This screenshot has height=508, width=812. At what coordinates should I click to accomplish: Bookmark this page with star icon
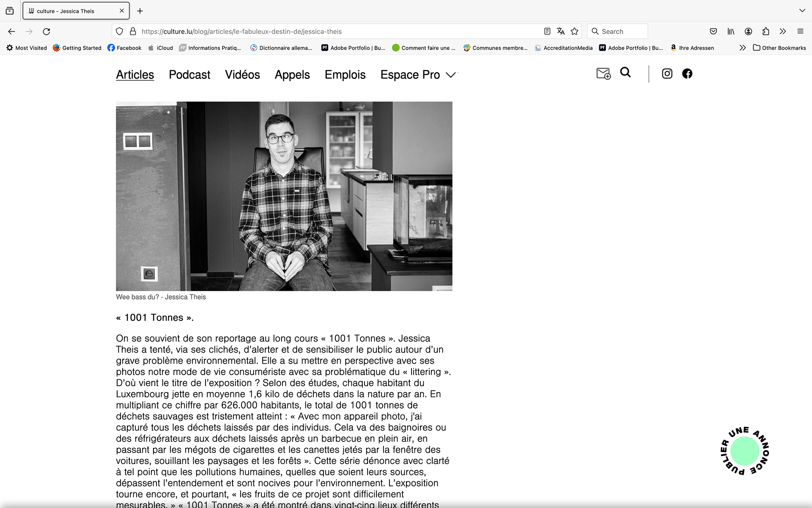click(x=574, y=31)
